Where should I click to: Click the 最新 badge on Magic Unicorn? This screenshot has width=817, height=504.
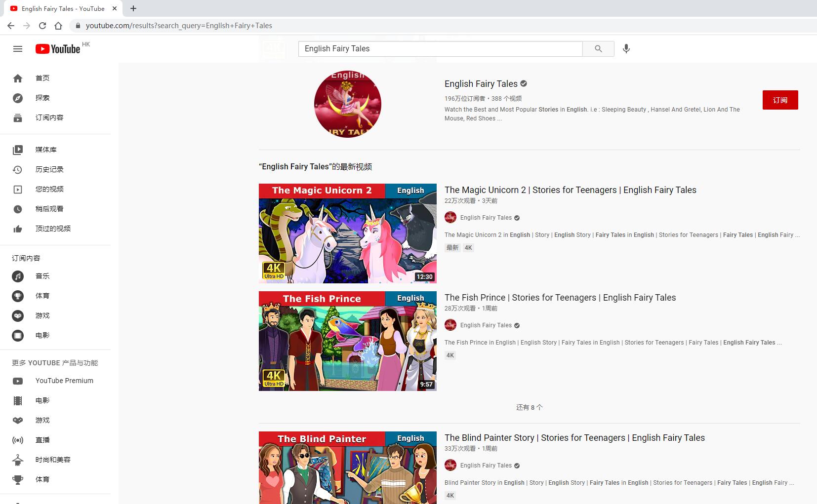(x=452, y=248)
